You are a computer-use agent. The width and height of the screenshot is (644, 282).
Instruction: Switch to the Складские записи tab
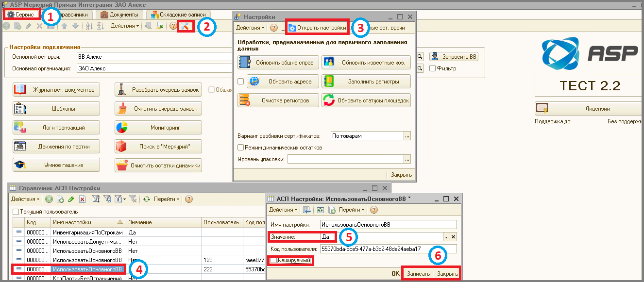(179, 15)
